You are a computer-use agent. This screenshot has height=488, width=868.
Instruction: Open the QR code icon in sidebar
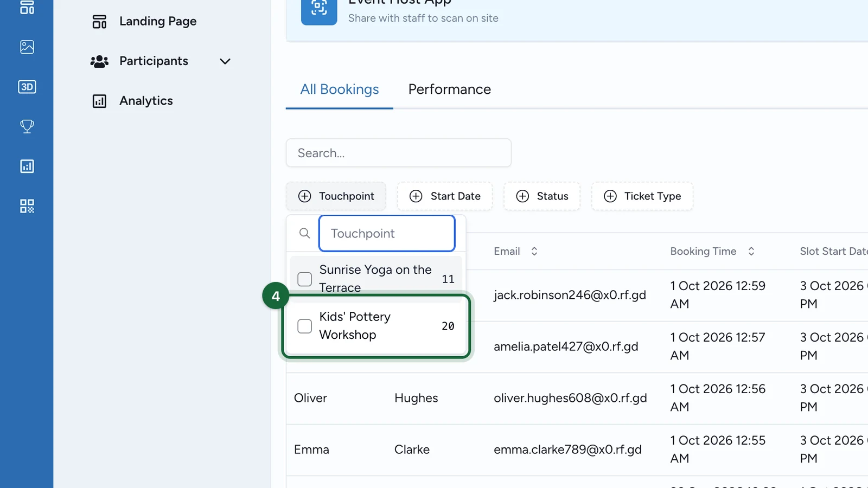(x=27, y=206)
